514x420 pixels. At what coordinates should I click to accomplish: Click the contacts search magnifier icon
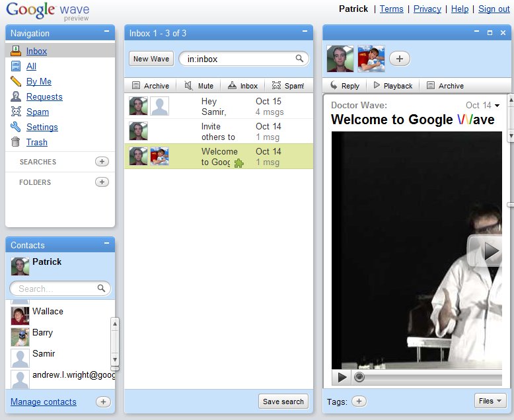point(101,289)
